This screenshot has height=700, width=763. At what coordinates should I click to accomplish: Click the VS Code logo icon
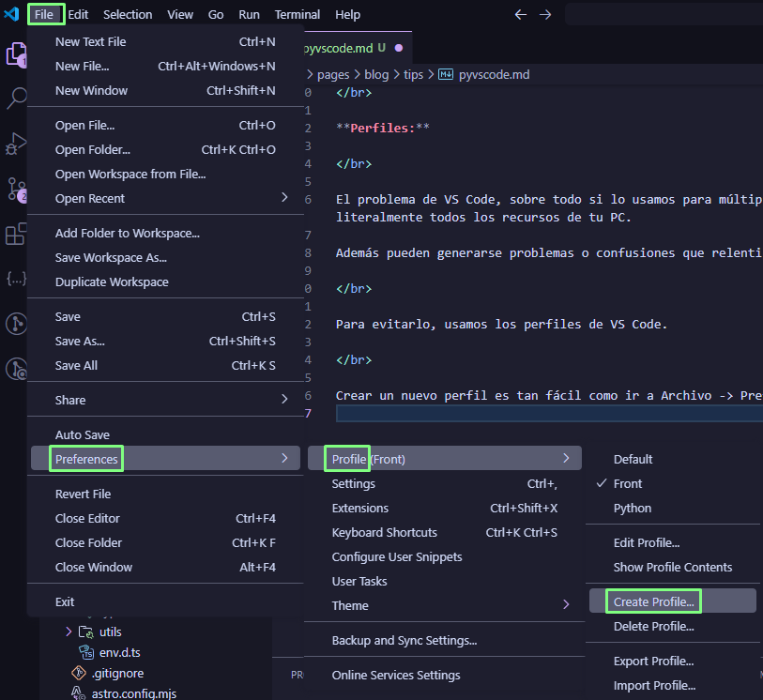pyautogui.click(x=11, y=14)
